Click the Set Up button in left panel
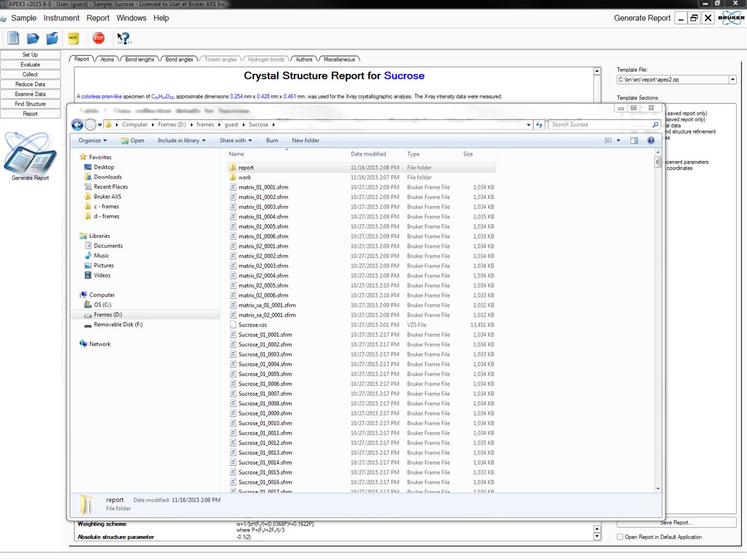The height and width of the screenshot is (560, 747). [30, 55]
